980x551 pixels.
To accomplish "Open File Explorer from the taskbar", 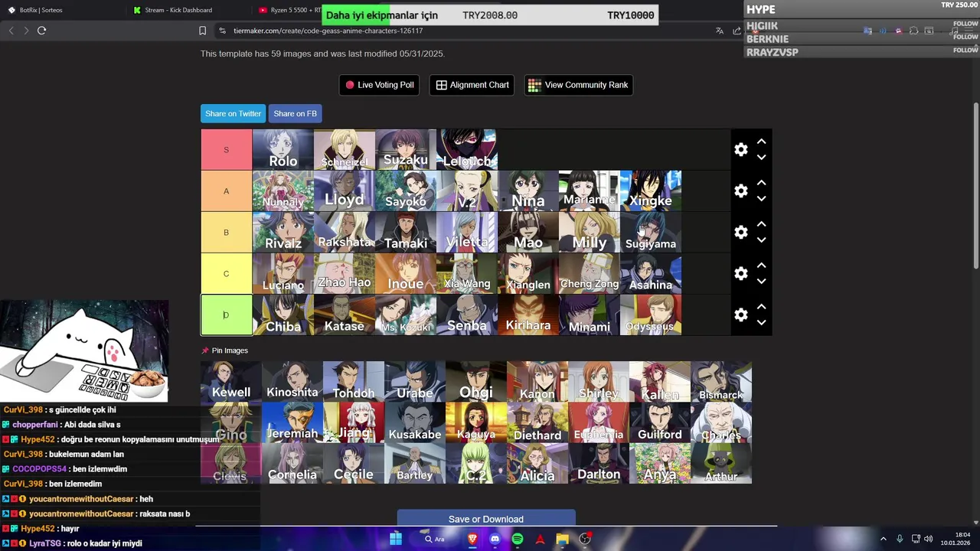I will pyautogui.click(x=563, y=539).
